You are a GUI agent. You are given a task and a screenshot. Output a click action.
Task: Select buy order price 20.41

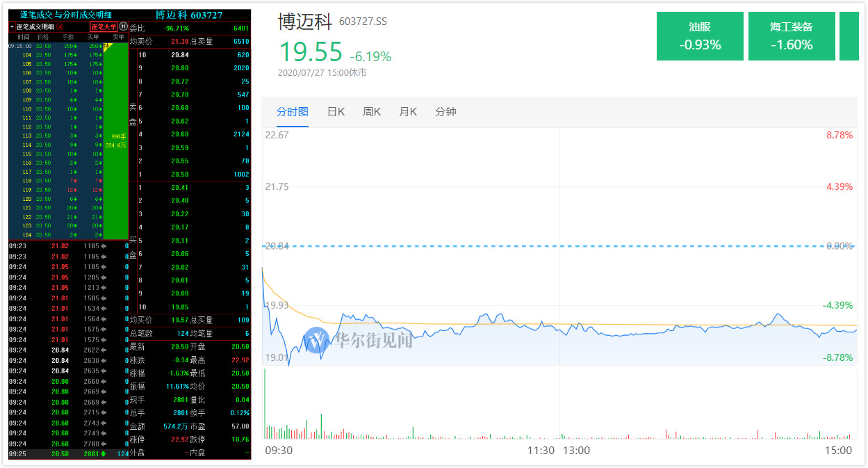point(179,188)
